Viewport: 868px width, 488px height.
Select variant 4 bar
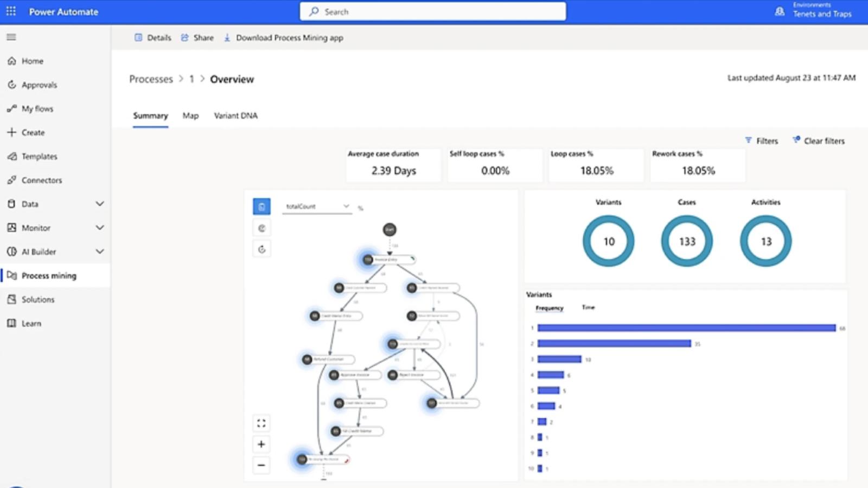pyautogui.click(x=551, y=375)
